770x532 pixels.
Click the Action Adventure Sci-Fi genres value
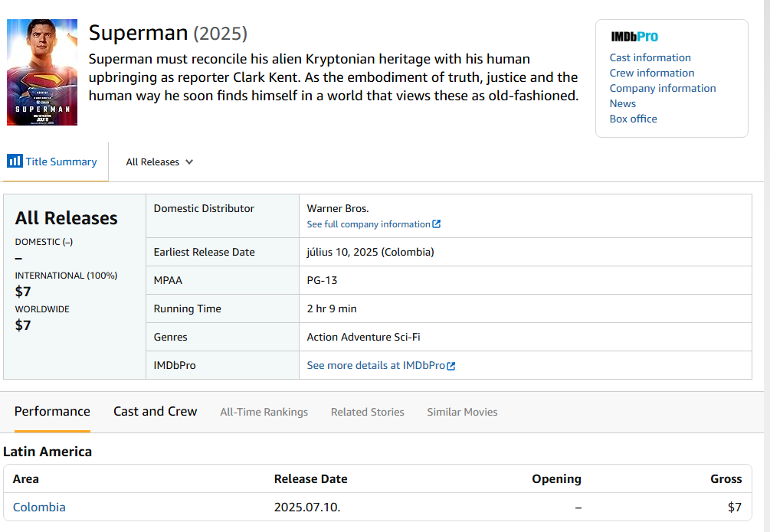pyautogui.click(x=363, y=337)
